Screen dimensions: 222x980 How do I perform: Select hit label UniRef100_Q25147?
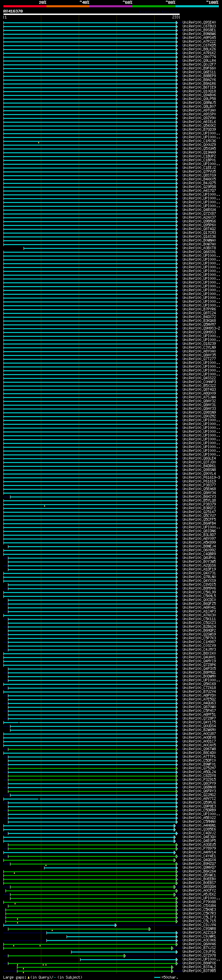[199, 512]
